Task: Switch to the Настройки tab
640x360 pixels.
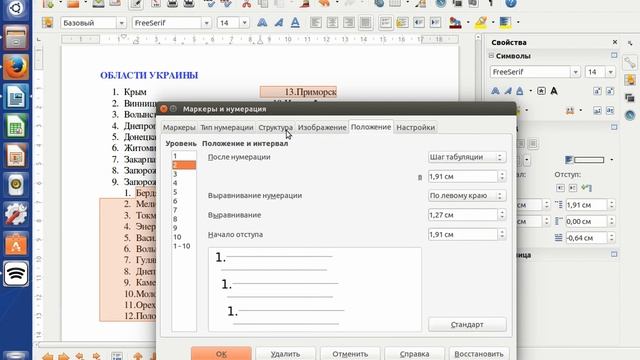Action: pos(416,127)
